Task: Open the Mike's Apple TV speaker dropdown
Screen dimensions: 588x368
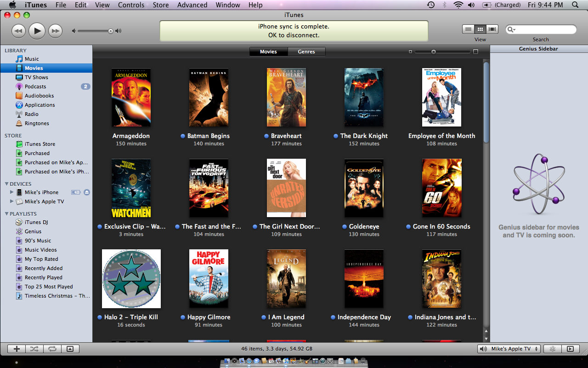Action: 509,349
